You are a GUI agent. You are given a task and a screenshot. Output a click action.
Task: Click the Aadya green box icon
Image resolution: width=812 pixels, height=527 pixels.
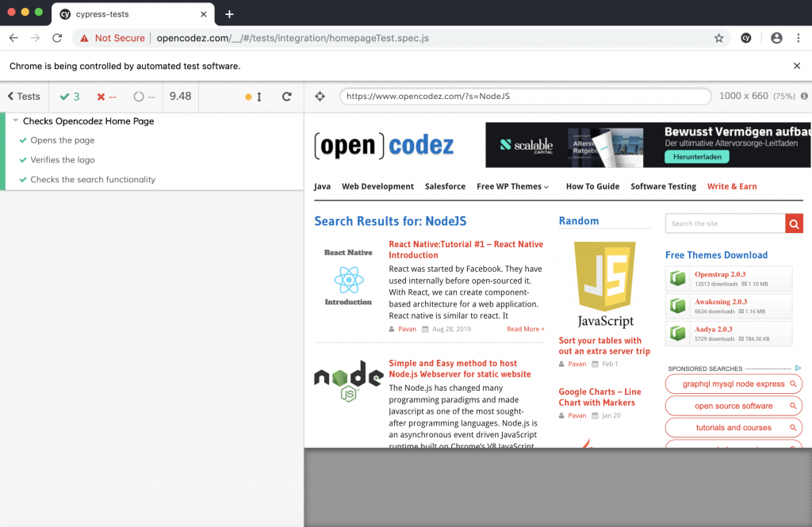pos(677,334)
